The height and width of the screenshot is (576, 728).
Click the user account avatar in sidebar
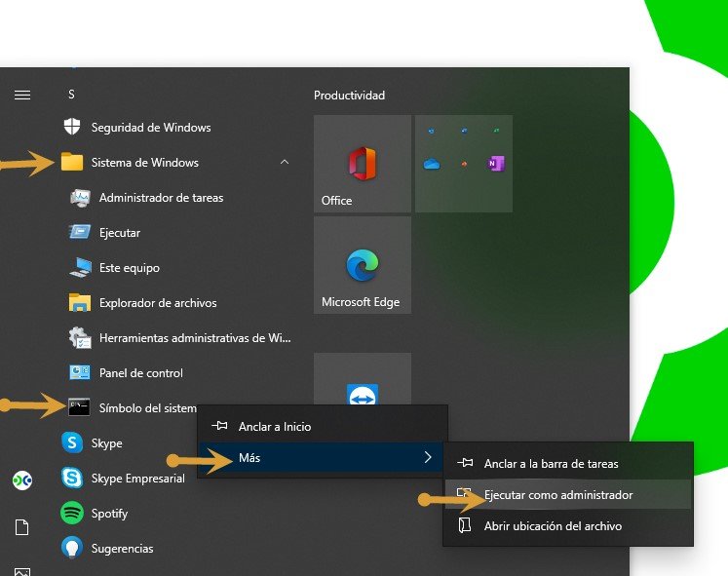pyautogui.click(x=22, y=480)
